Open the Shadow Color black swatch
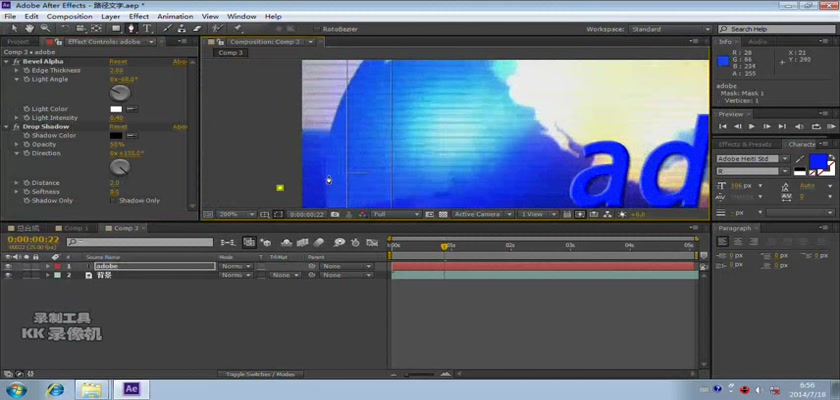 click(x=116, y=136)
